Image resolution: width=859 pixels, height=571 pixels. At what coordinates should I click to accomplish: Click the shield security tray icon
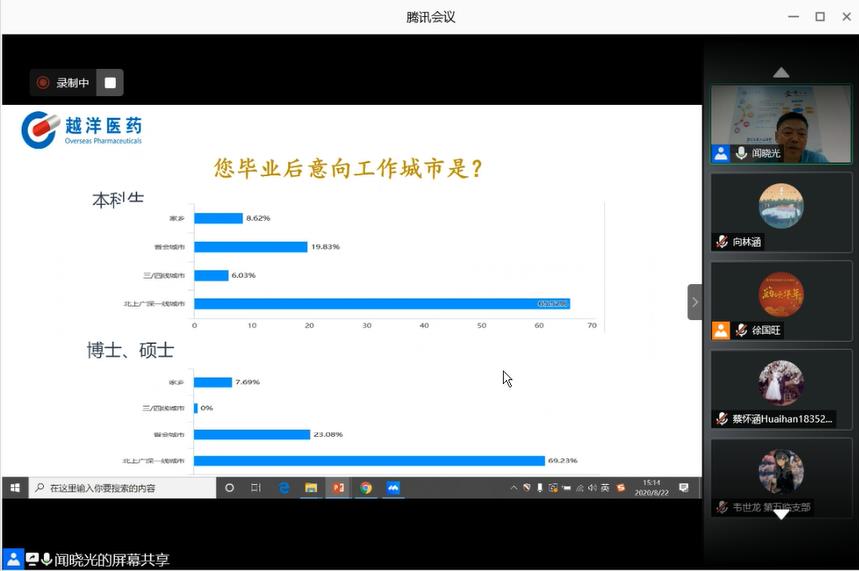(526, 487)
